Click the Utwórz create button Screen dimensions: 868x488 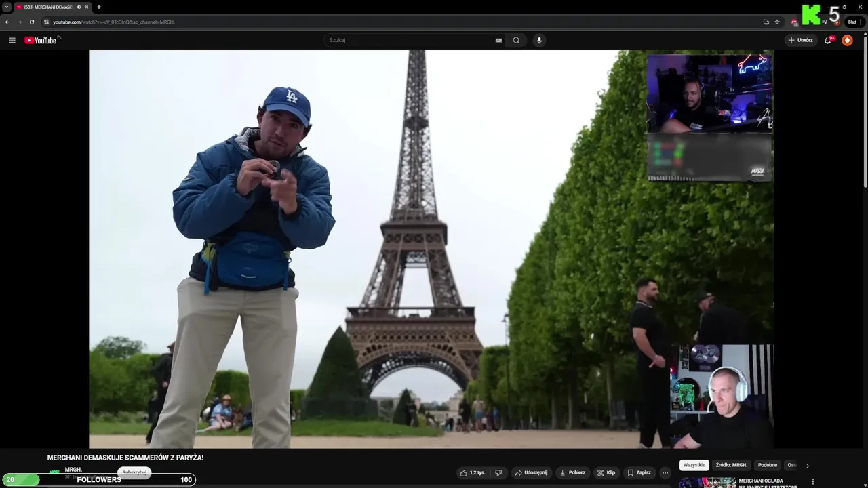pyautogui.click(x=800, y=40)
